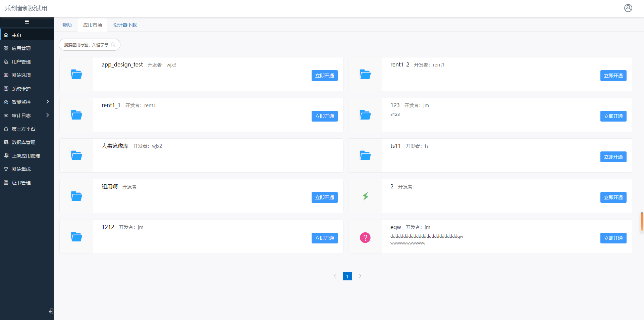Focus the app search input field
The height and width of the screenshot is (320, 644).
pos(86,45)
